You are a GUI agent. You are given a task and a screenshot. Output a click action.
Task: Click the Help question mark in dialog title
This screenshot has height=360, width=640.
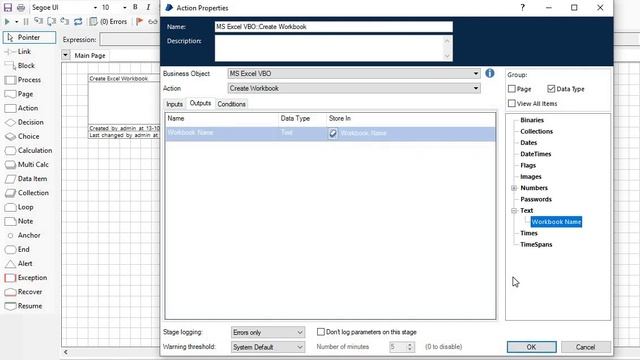click(x=522, y=7)
